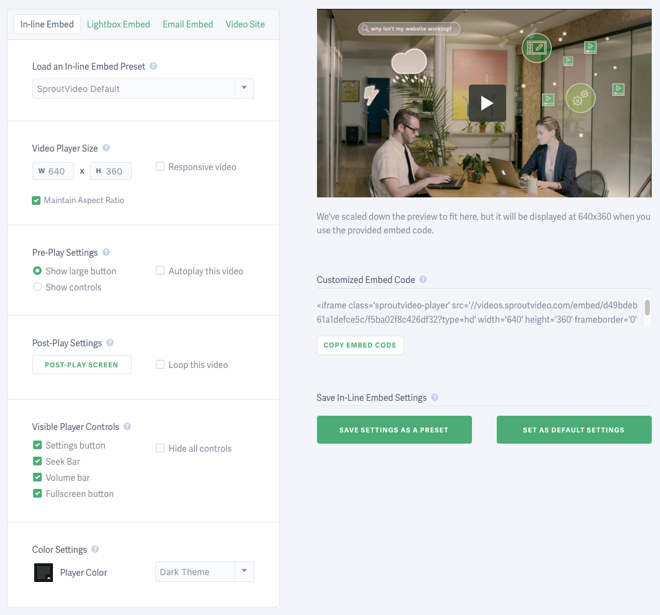Go to Email Embed tab

(188, 24)
